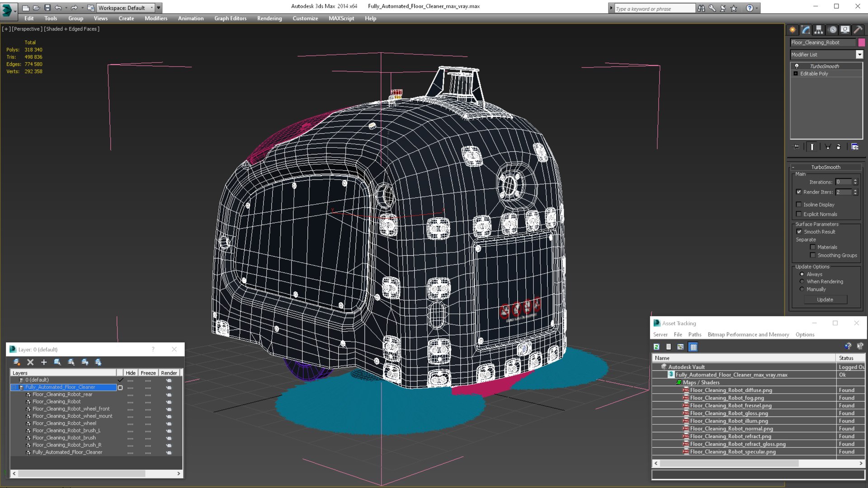Click Remove Modifier trash icon
This screenshot has width=868, height=488.
click(839, 146)
